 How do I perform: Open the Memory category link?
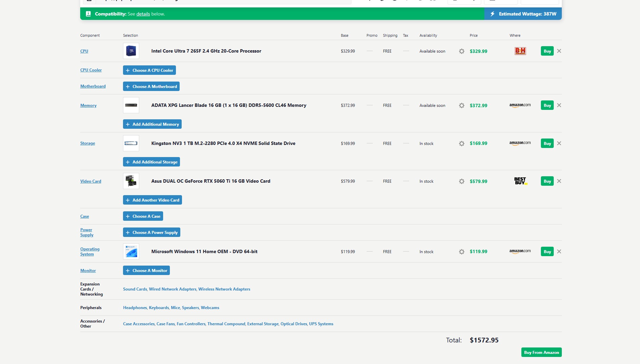tap(88, 105)
